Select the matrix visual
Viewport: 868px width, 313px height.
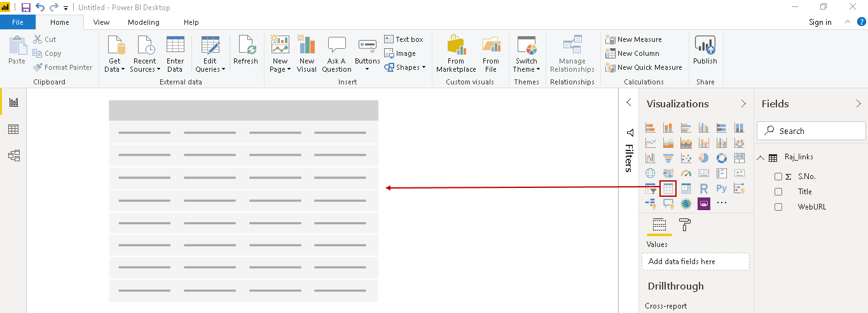tap(686, 189)
